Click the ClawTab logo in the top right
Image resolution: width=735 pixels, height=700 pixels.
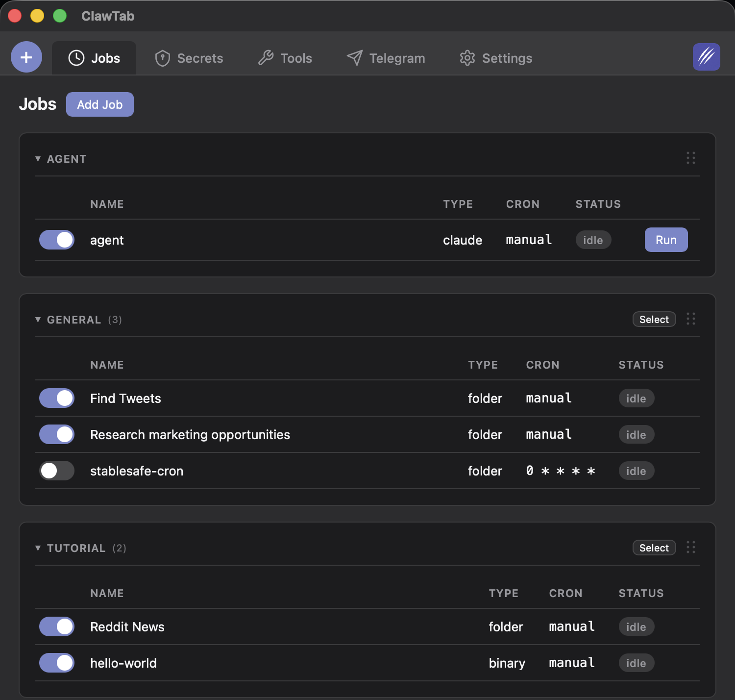706,57
